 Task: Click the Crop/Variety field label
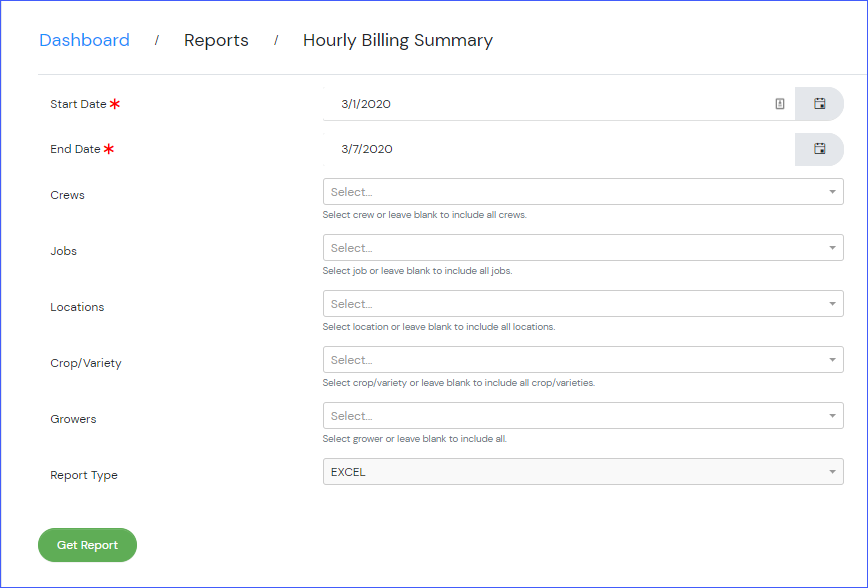(86, 363)
